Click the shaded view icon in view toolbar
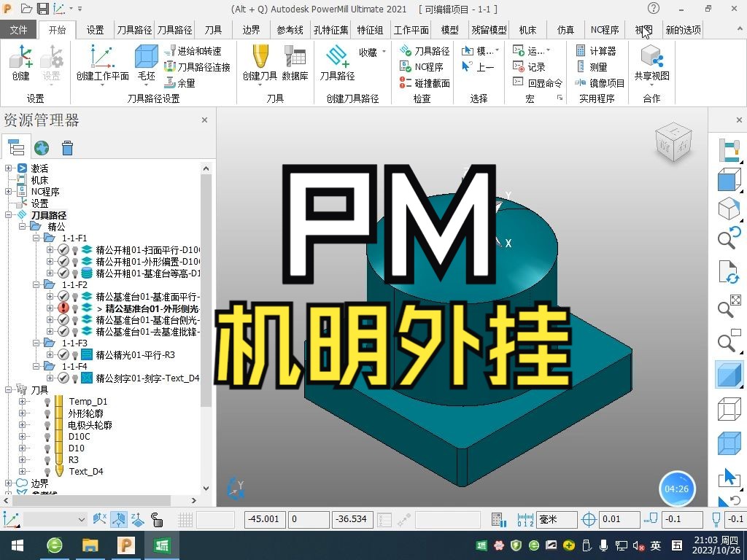Screen dimensions: 747x560 pos(729,374)
